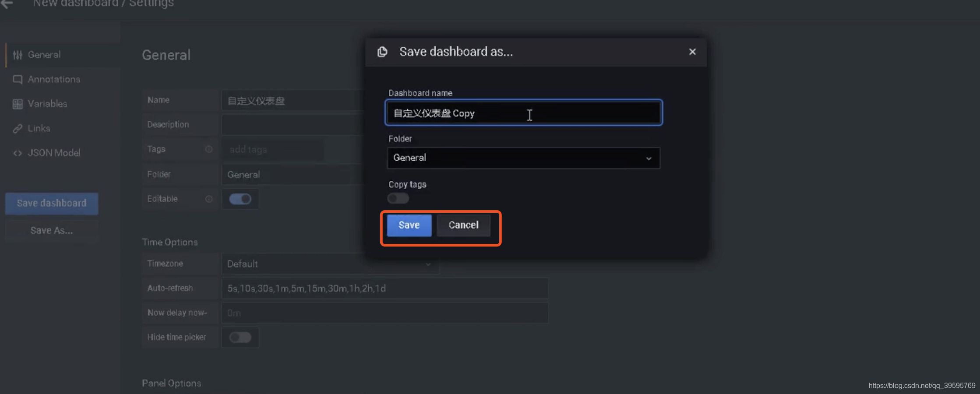Click the General sliders icon in the sidebar

pos(18,55)
